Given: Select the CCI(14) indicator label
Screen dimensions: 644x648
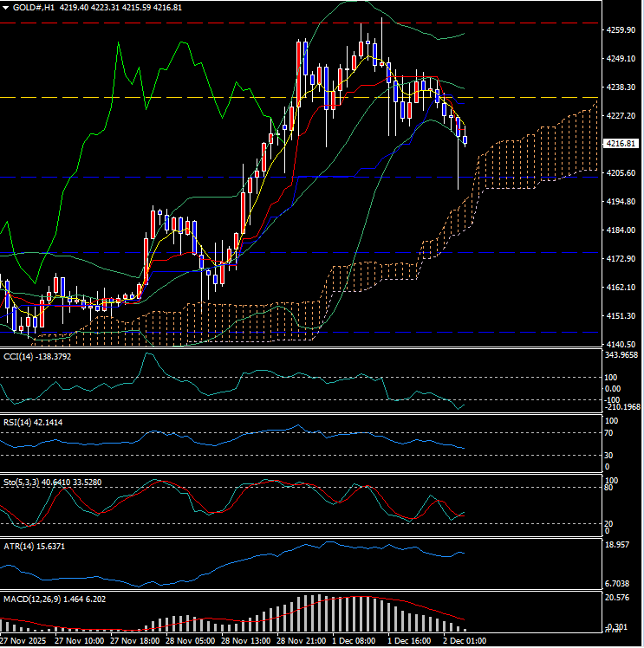Looking at the screenshot, I should tap(17, 355).
